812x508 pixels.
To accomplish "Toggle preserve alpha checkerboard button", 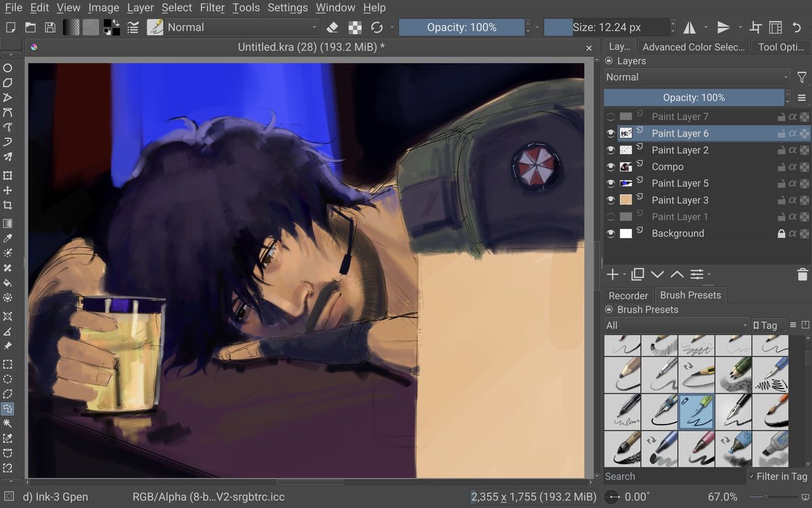I will click(355, 27).
